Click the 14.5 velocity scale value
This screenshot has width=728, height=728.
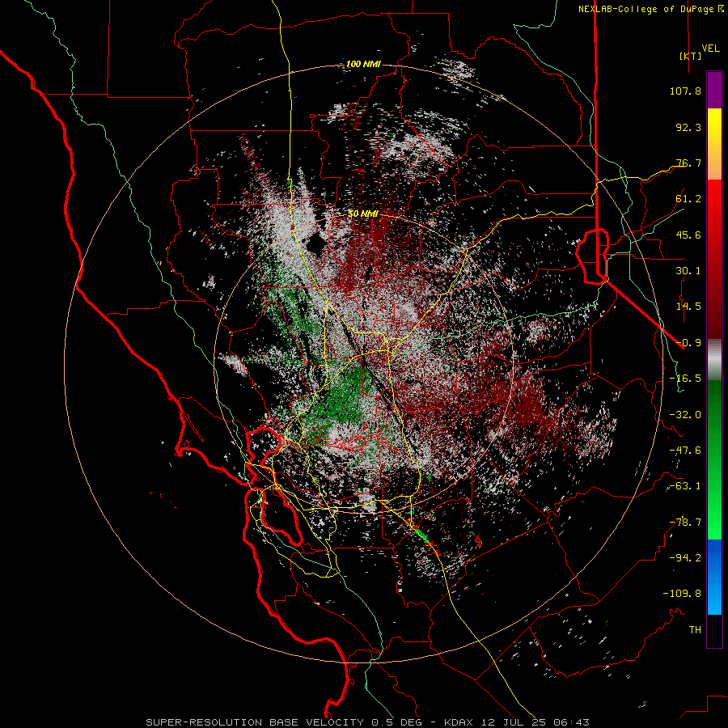tap(688, 307)
